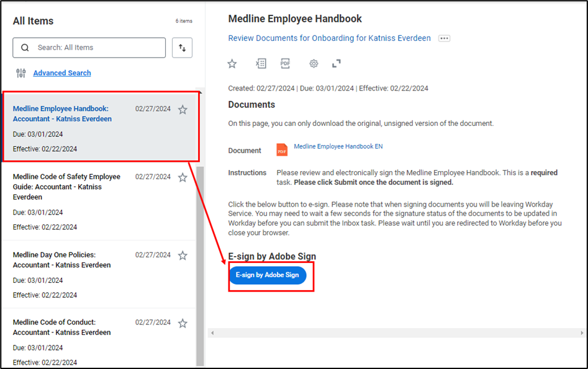
Task: Click the PDF export icon
Action: click(x=285, y=63)
